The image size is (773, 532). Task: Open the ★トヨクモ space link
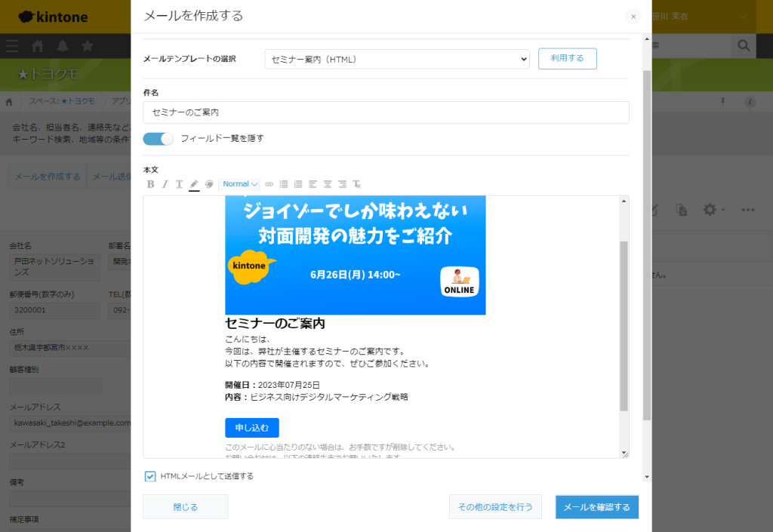[78, 101]
